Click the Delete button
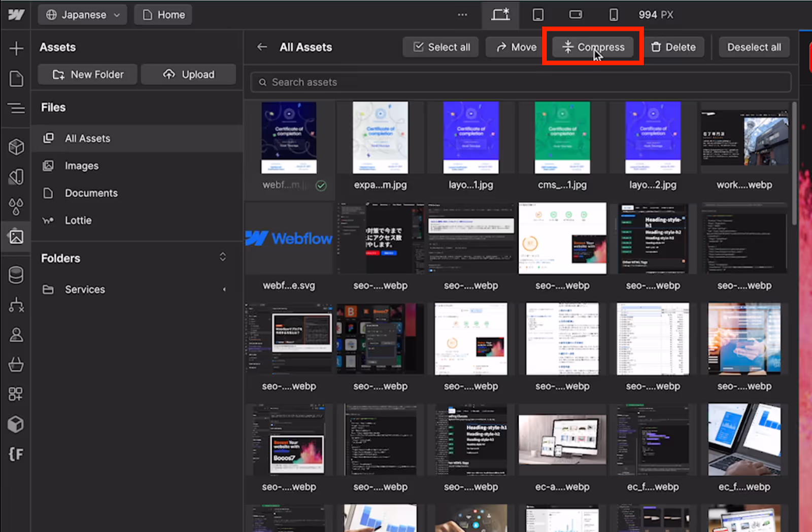This screenshot has height=532, width=812. pyautogui.click(x=673, y=47)
